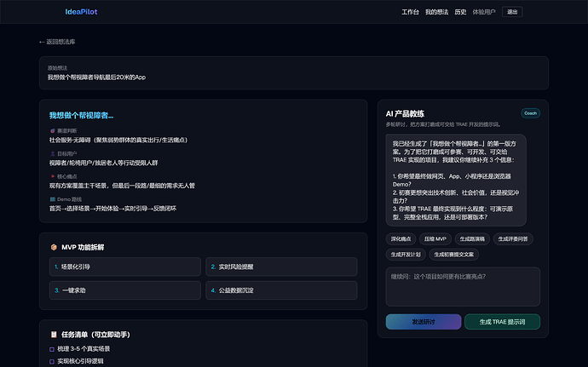Select MVP item 2. 实时风险提醒
The width and height of the screenshot is (588, 367).
(281, 267)
